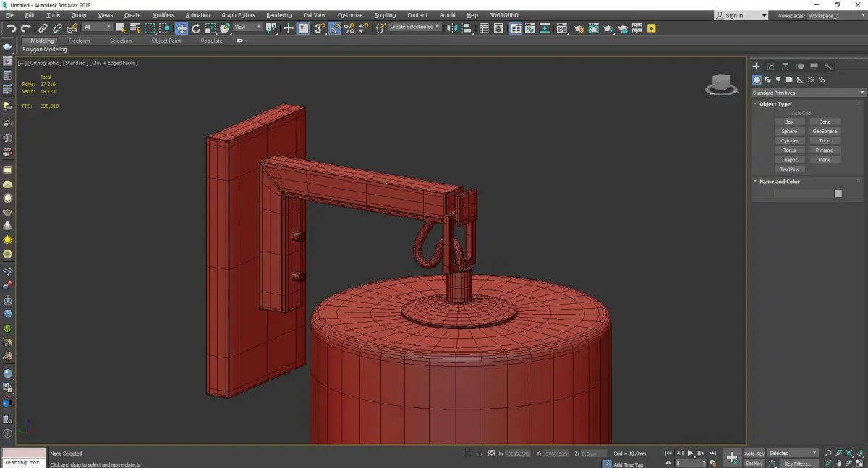The image size is (868, 468).
Task: Choose the Rectangular Selection Region tool
Action: coord(150,28)
